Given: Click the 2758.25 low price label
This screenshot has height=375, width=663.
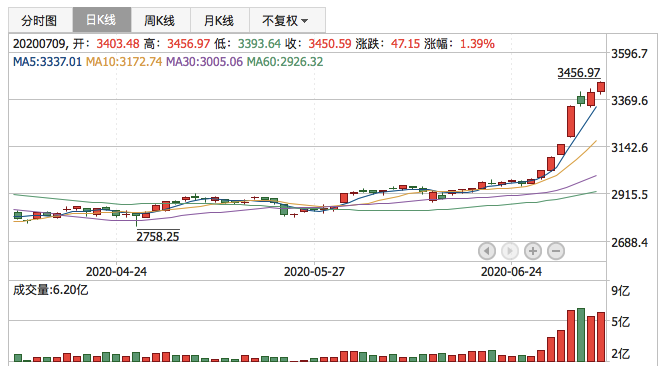Looking at the screenshot, I should pyautogui.click(x=158, y=236).
